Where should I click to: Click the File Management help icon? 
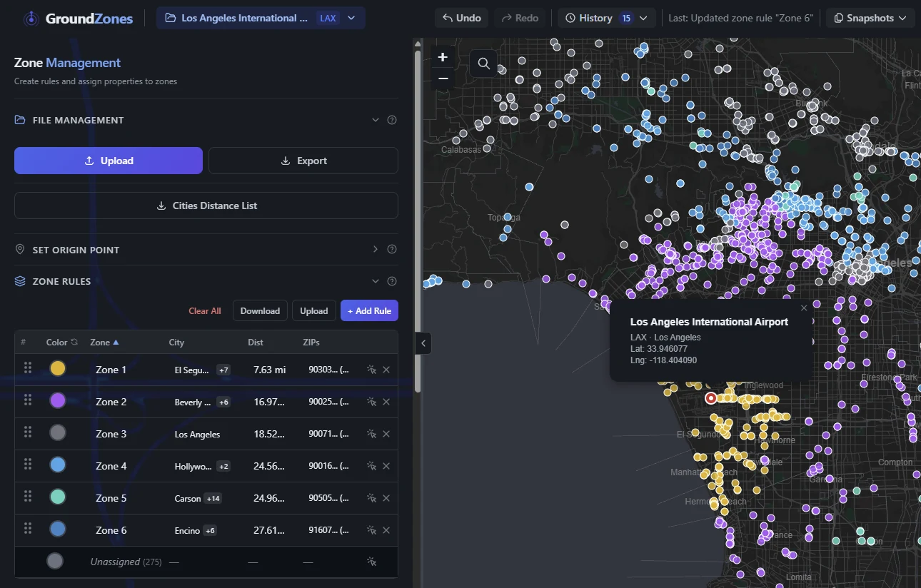point(392,120)
